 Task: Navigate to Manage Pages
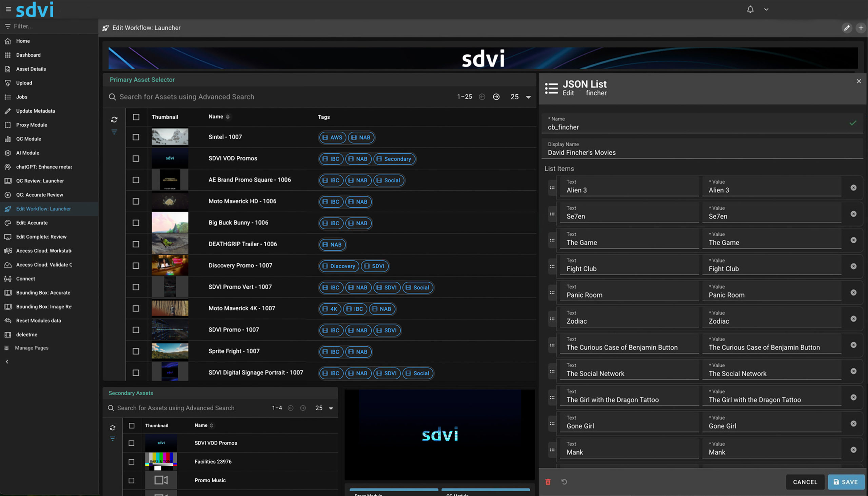[x=31, y=347]
